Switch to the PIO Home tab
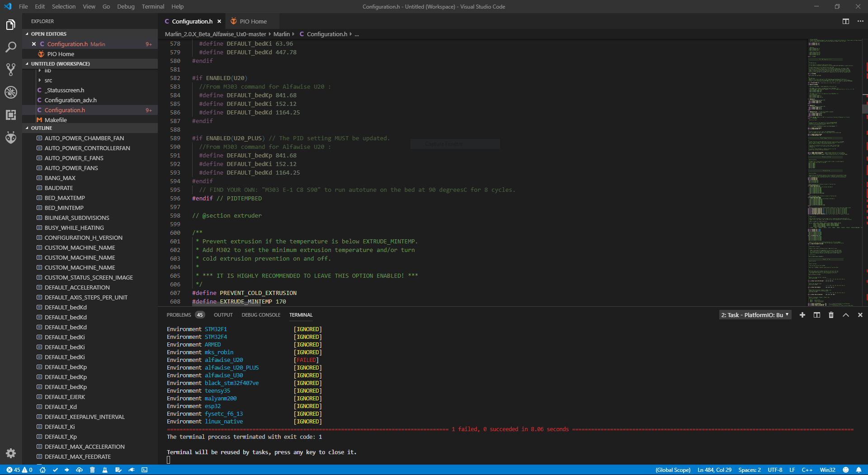Screen dimensions: 868x475 (x=253, y=21)
